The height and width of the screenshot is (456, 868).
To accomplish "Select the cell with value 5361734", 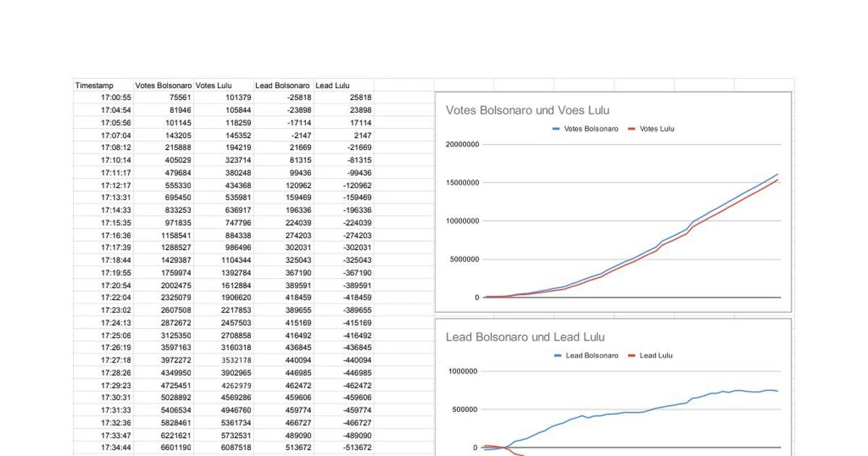I will coord(224,423).
